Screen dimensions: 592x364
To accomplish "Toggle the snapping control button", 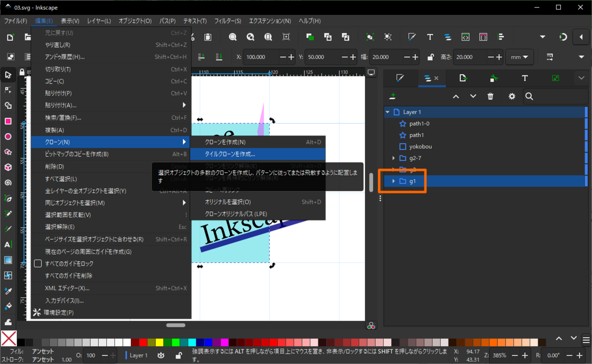I will coord(562,37).
